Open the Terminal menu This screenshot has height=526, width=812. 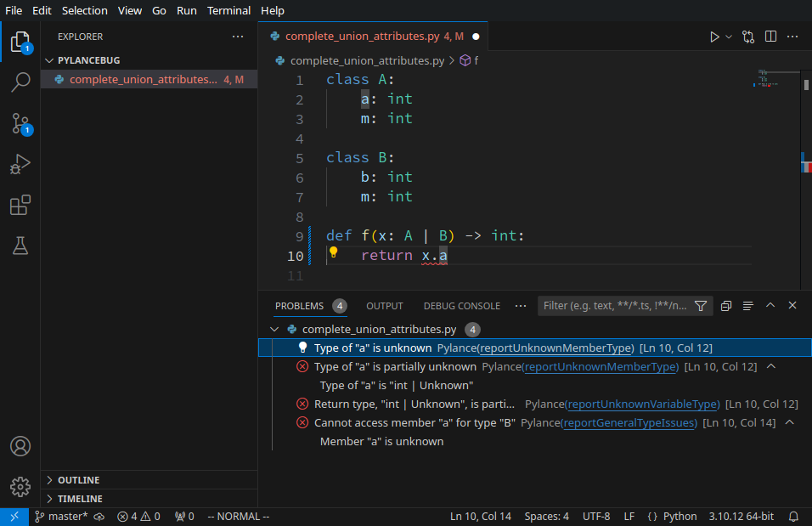[228, 10]
